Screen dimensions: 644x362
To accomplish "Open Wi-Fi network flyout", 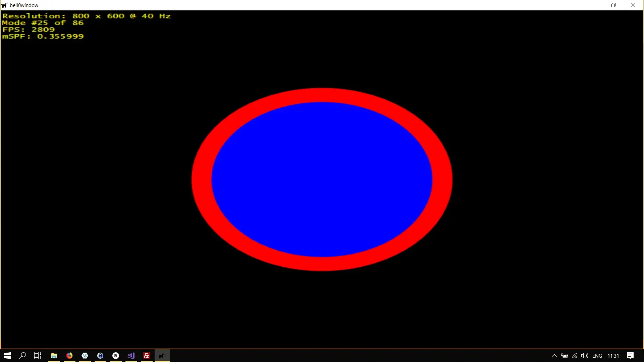I will point(575,356).
